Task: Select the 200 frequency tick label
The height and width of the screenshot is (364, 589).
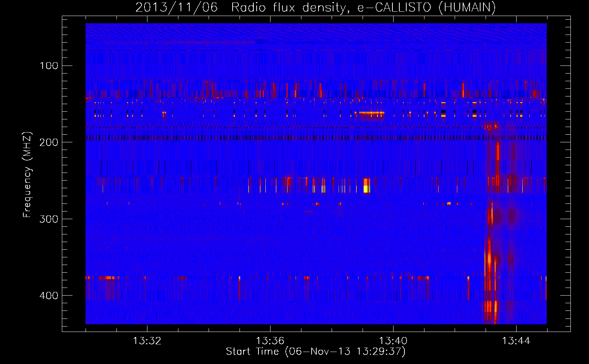Action: click(x=49, y=142)
